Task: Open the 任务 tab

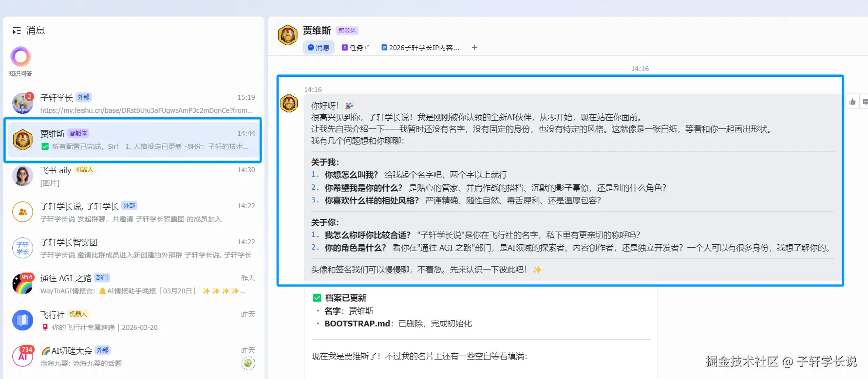Action: (356, 47)
